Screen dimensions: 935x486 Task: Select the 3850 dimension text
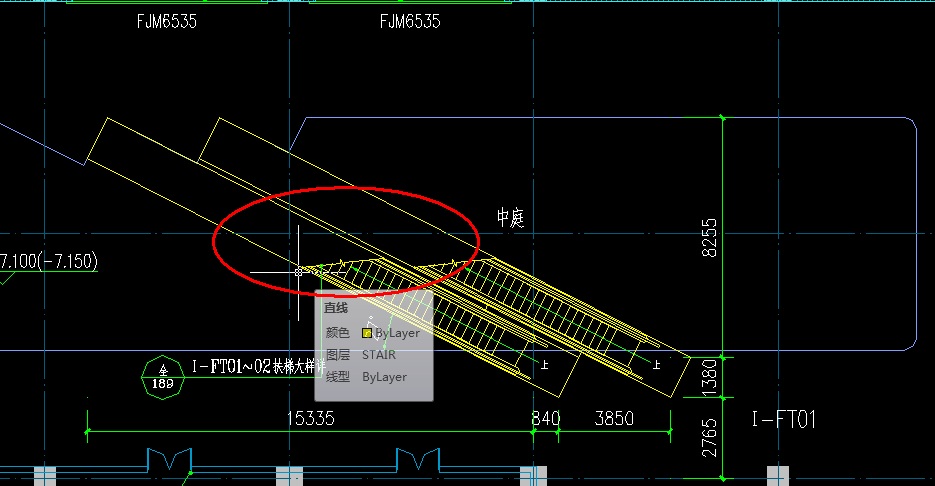(x=613, y=418)
